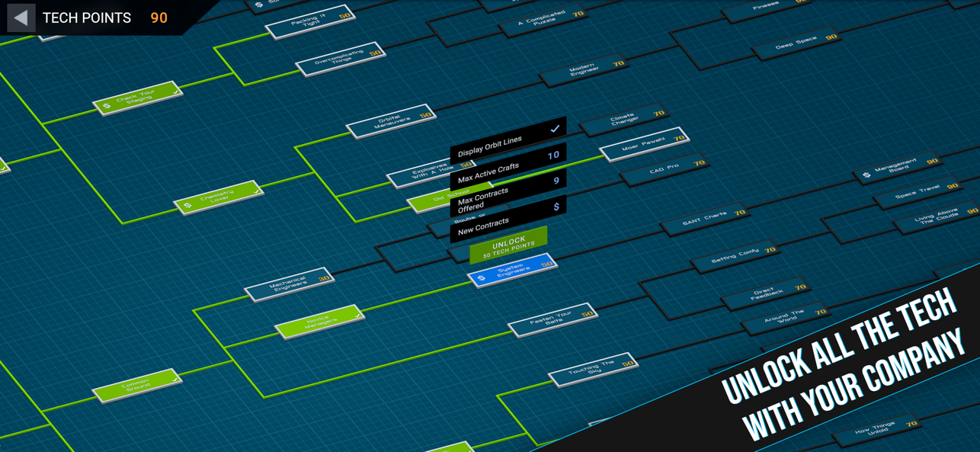The height and width of the screenshot is (452, 980).
Task: Click the dollar icon on Management Board
Action: point(866,175)
